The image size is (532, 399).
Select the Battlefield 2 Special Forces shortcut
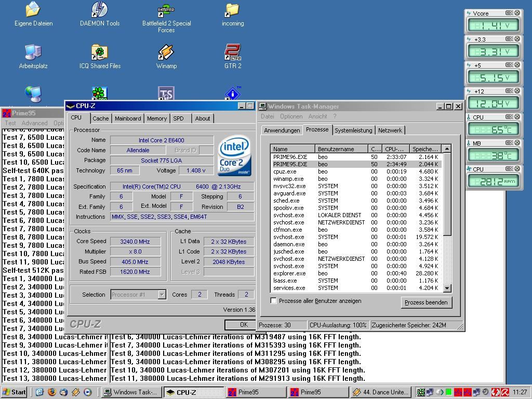point(166,18)
